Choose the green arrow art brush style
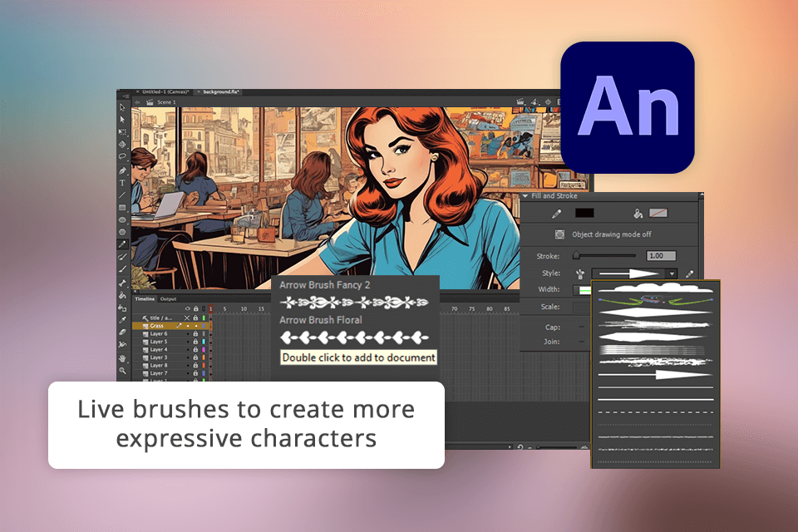Image resolution: width=798 pixels, height=532 pixels. (x=656, y=300)
